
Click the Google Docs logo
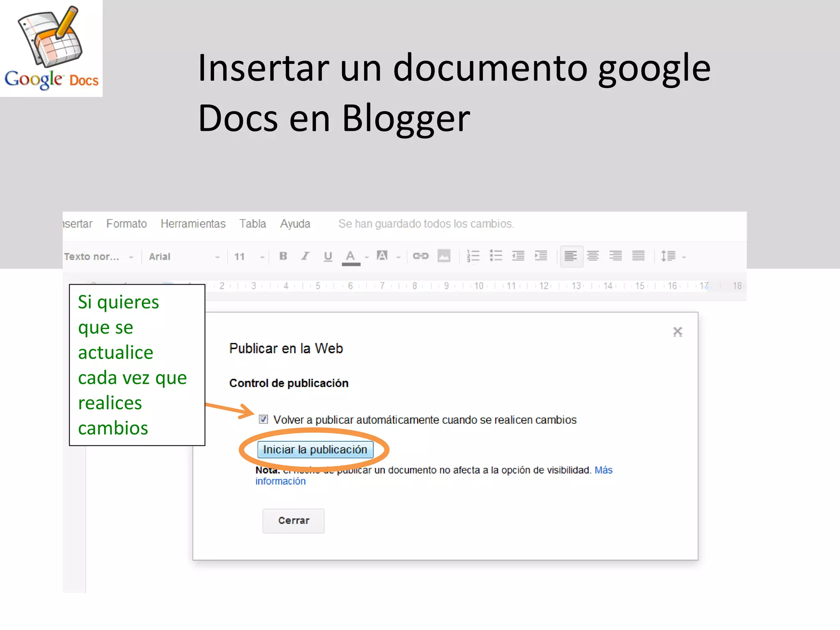(x=51, y=48)
